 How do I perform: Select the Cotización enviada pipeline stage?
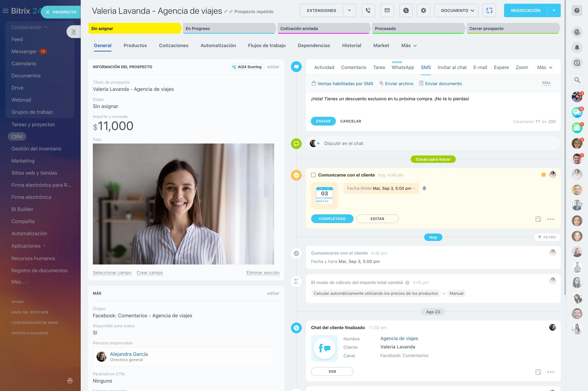(x=323, y=28)
